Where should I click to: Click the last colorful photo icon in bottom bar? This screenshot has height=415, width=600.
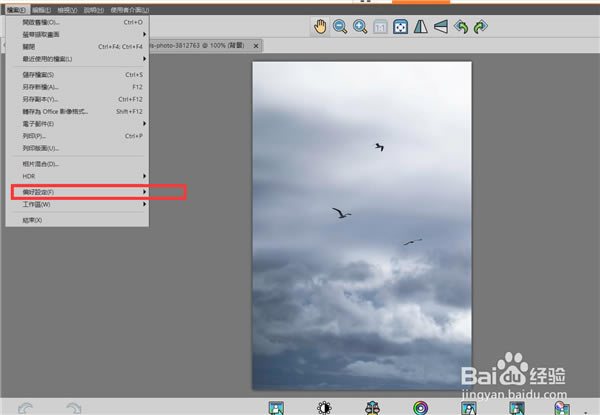(x=562, y=408)
